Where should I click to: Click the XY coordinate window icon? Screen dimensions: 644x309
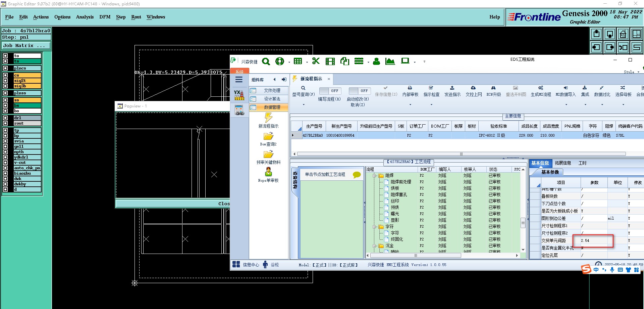pyautogui.click(x=637, y=34)
